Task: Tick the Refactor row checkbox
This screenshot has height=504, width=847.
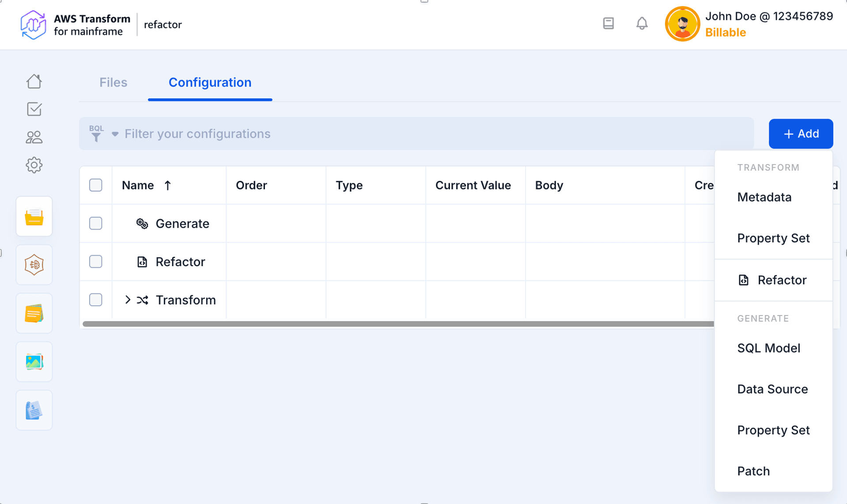Action: (96, 262)
